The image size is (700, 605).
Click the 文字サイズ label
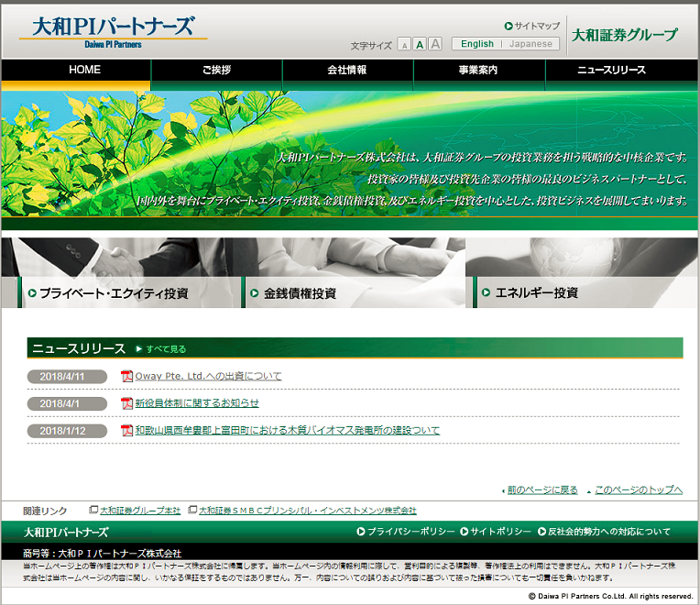click(371, 46)
